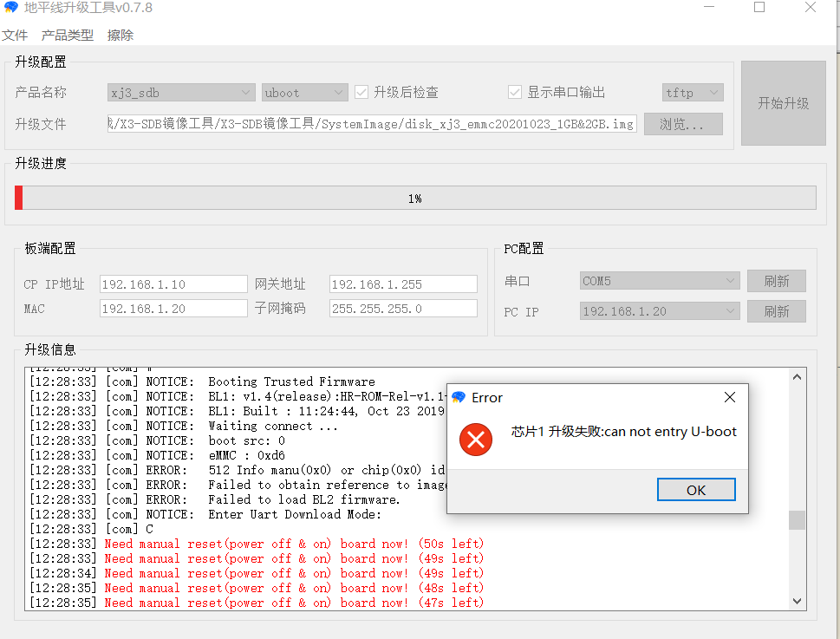
Task: Click the red error icon in dialog
Action: click(475, 440)
